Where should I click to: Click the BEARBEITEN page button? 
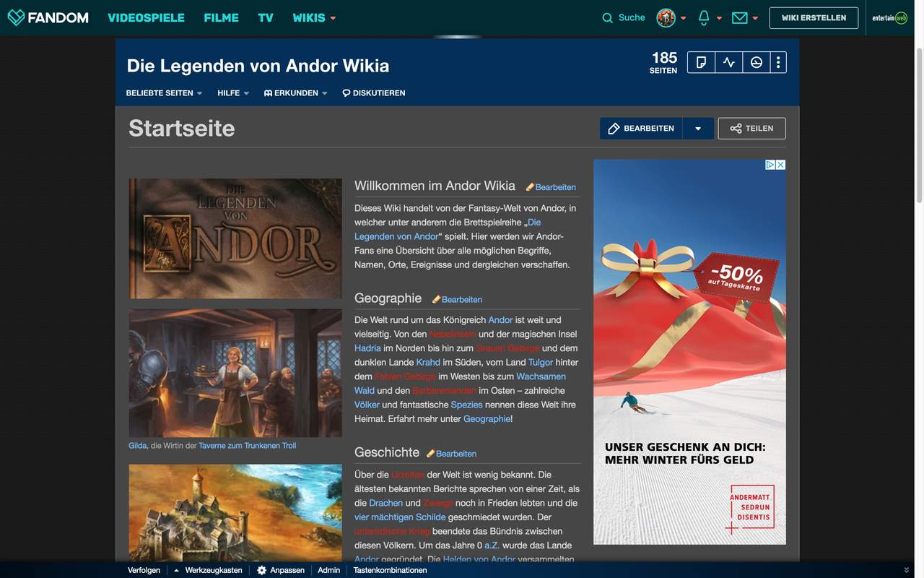pyautogui.click(x=641, y=129)
